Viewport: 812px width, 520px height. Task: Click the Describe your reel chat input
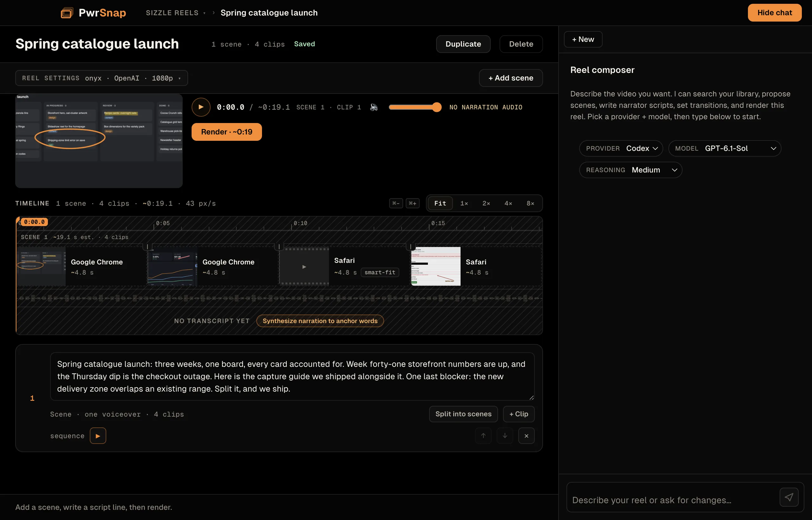coord(673,500)
